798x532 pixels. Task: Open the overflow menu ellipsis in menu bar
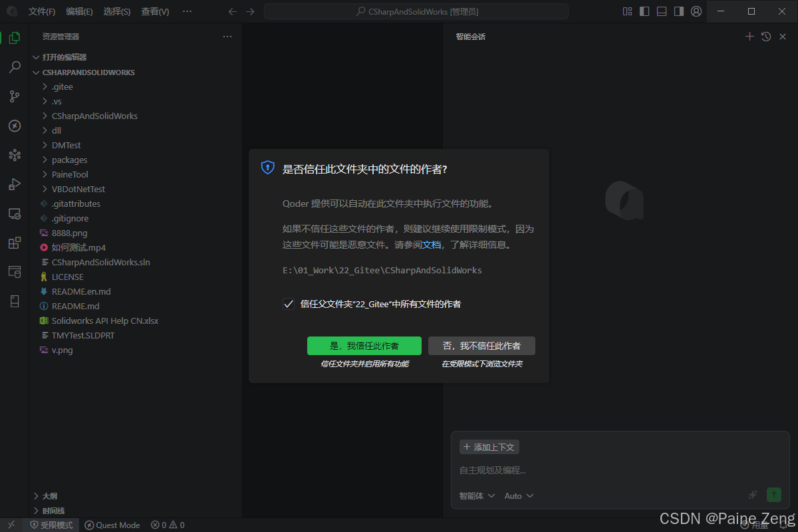pos(187,11)
